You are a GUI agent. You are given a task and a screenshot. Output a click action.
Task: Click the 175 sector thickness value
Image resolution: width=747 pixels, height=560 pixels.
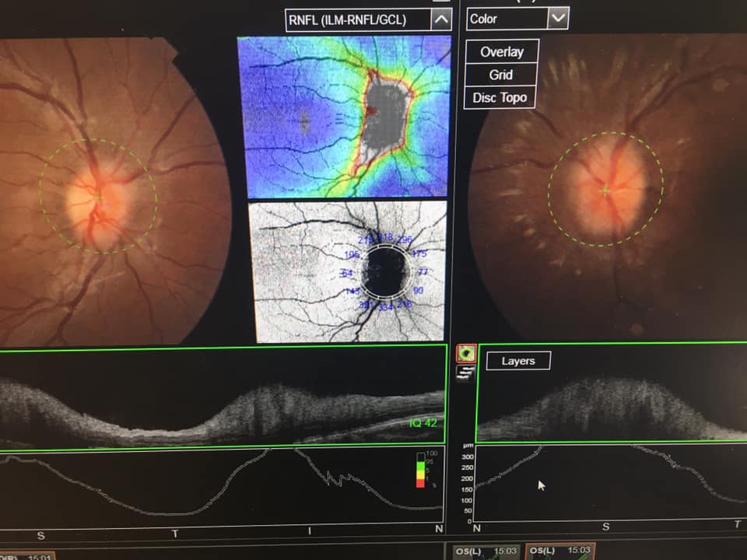[419, 254]
